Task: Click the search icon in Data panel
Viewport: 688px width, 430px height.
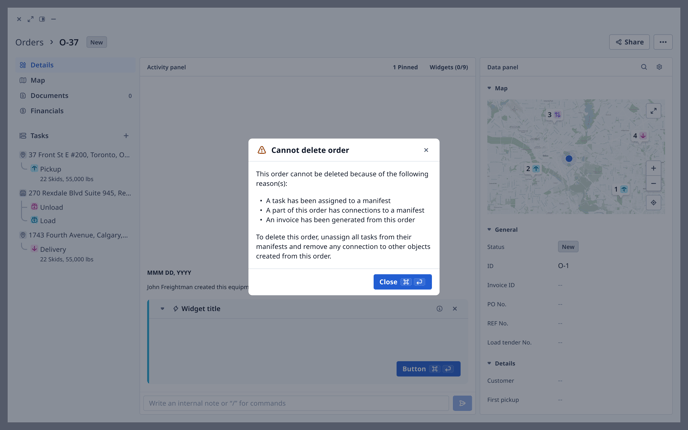Action: (644, 67)
